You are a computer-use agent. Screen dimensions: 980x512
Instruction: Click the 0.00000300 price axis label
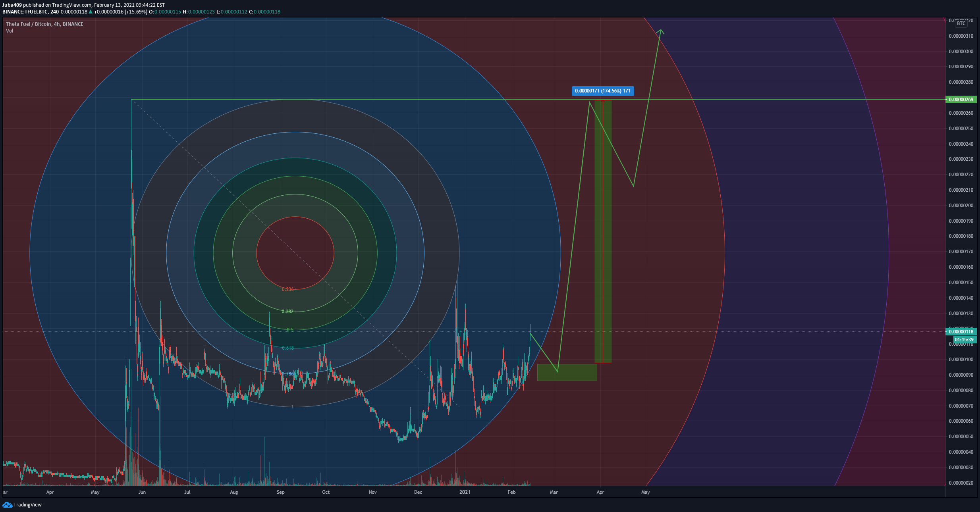click(x=961, y=52)
